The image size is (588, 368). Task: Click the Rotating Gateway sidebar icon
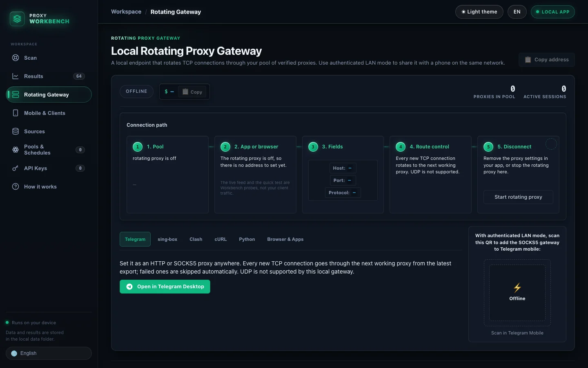coord(16,94)
